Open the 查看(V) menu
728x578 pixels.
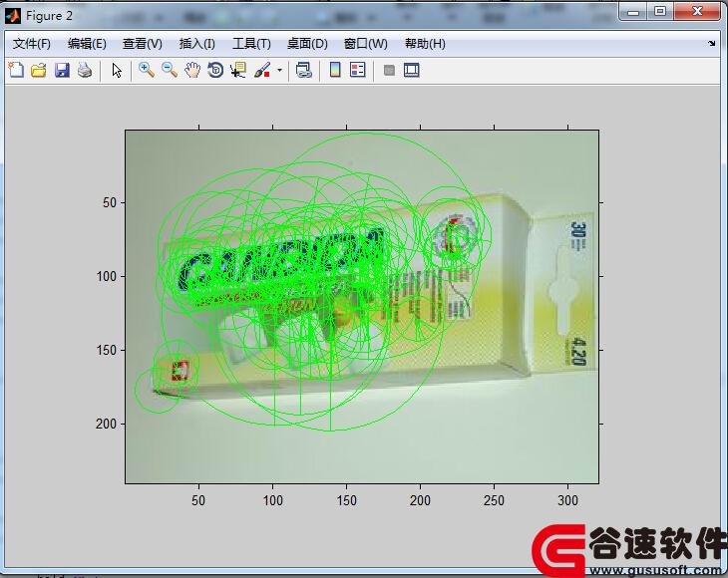(x=142, y=44)
